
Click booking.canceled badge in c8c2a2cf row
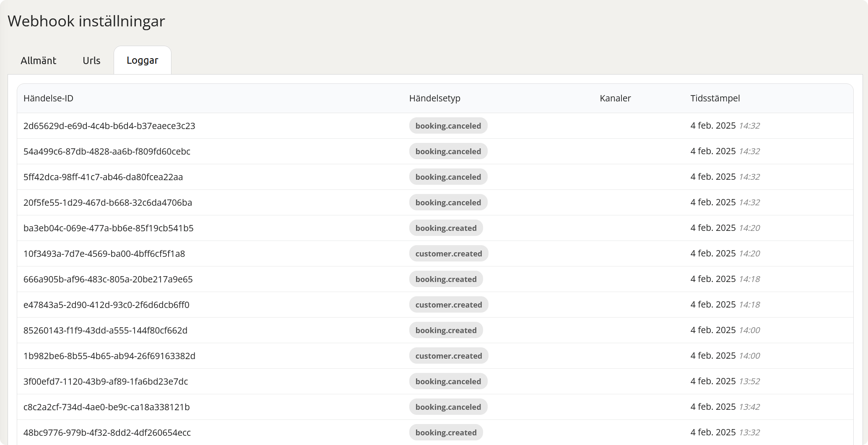[448, 407]
